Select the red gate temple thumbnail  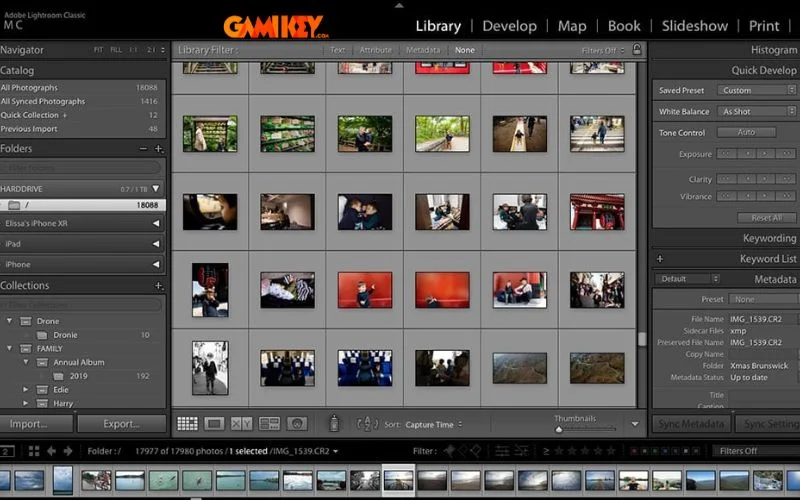(597, 212)
